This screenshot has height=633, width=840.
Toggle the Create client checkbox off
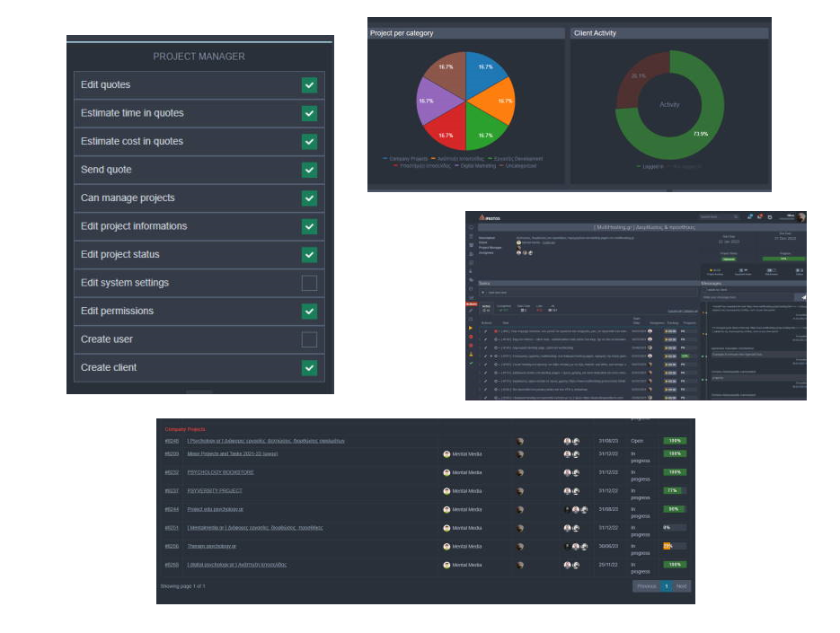click(x=309, y=368)
